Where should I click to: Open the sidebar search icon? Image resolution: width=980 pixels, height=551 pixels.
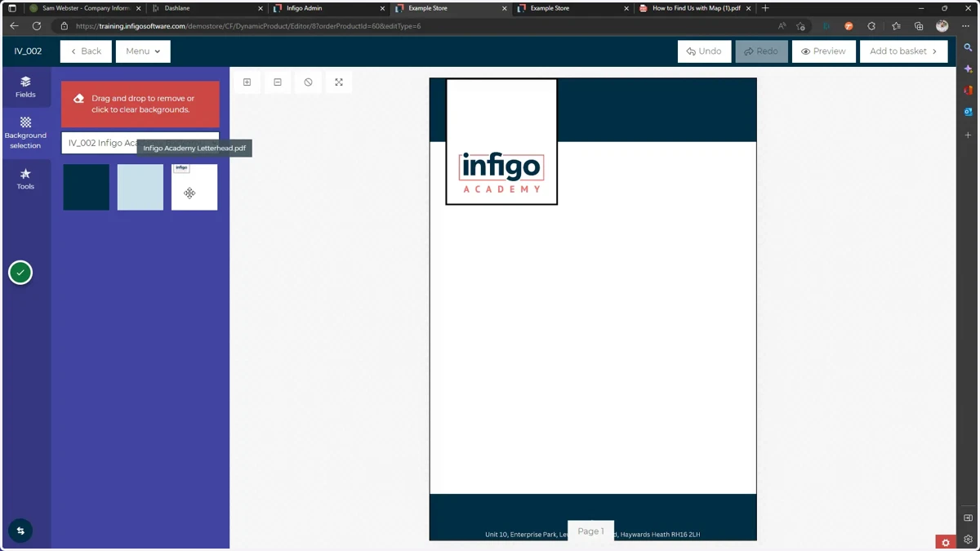click(x=968, y=48)
